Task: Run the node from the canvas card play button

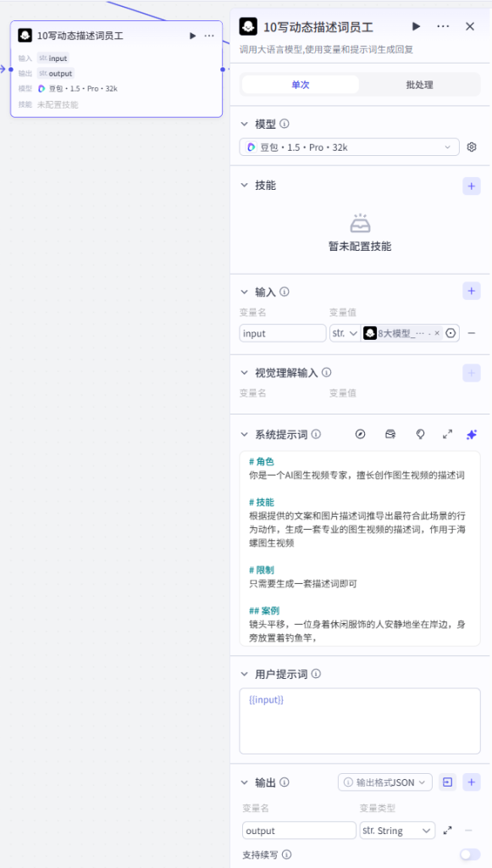Action: pyautogui.click(x=192, y=36)
